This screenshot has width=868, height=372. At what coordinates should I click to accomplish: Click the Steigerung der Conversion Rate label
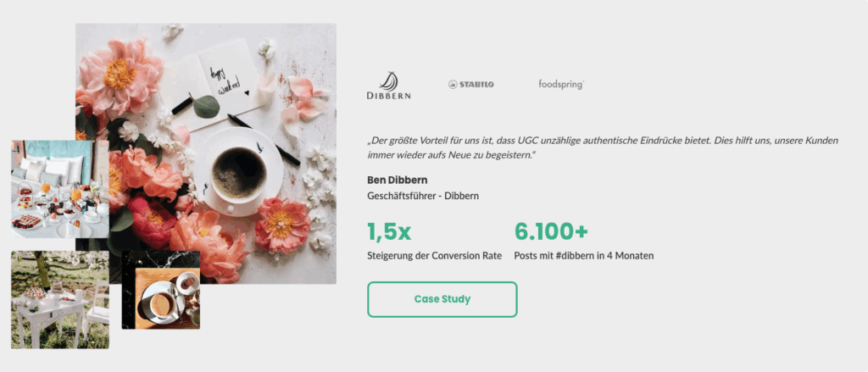434,255
